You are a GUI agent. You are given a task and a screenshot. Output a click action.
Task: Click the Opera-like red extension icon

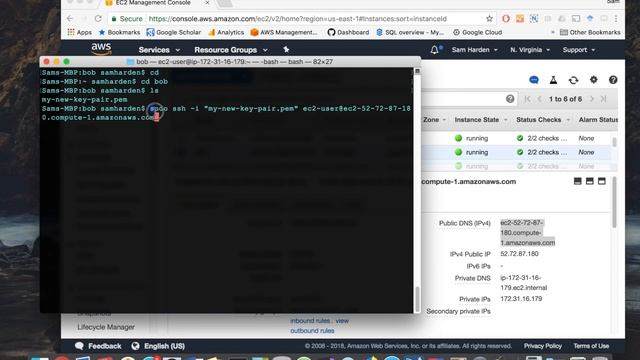click(x=506, y=19)
